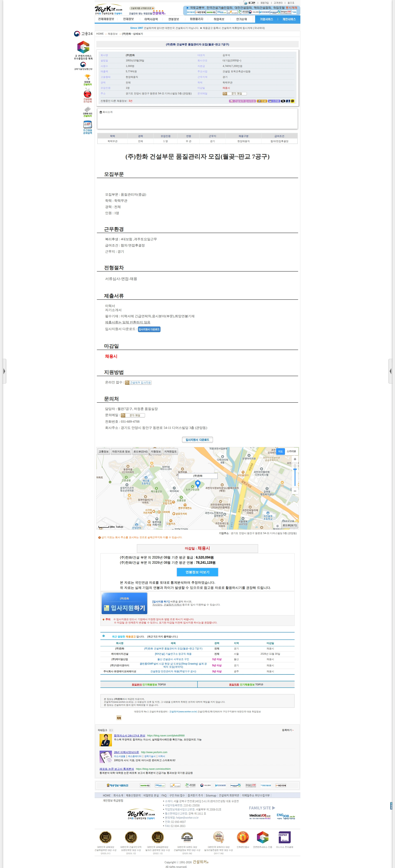Click the blue 입사지원하기 button
The image size is (395, 868).
[125, 603]
